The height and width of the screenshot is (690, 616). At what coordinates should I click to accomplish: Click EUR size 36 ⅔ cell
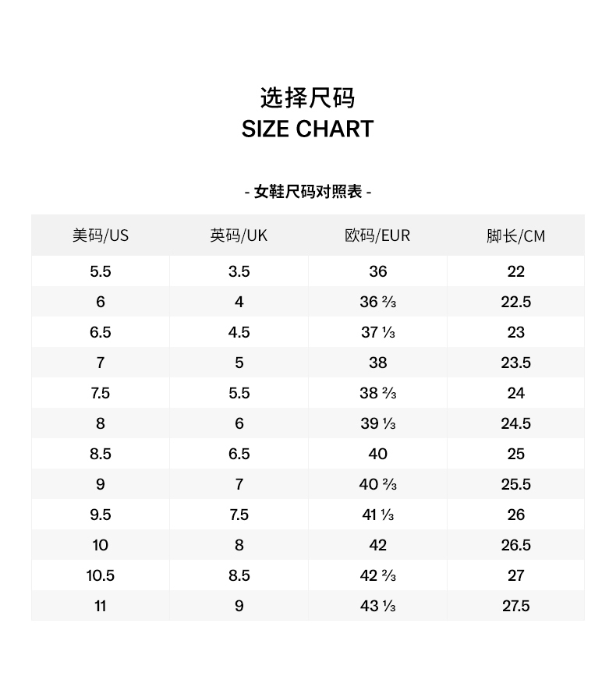377,302
